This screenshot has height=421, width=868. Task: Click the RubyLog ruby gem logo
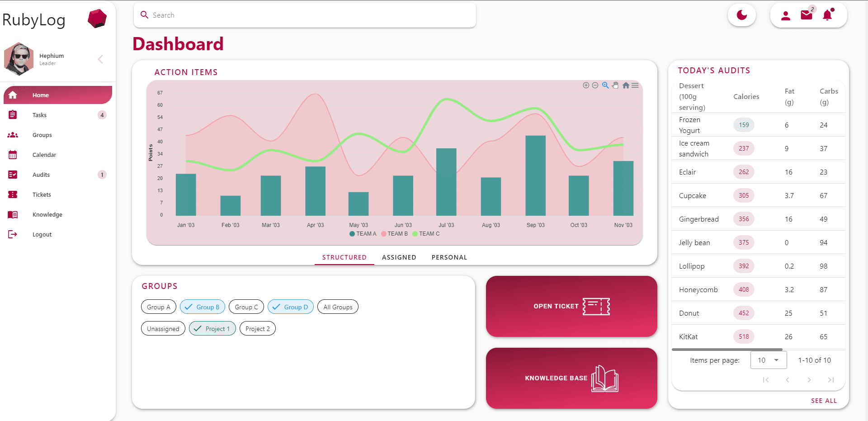tap(97, 19)
